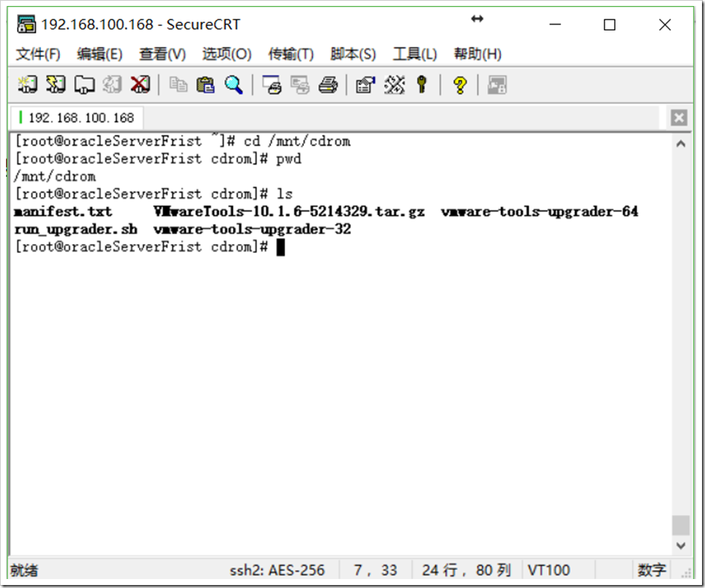Screen dimensions: 705x588
Task: Open the 查看(V) menu
Action: tap(162, 54)
